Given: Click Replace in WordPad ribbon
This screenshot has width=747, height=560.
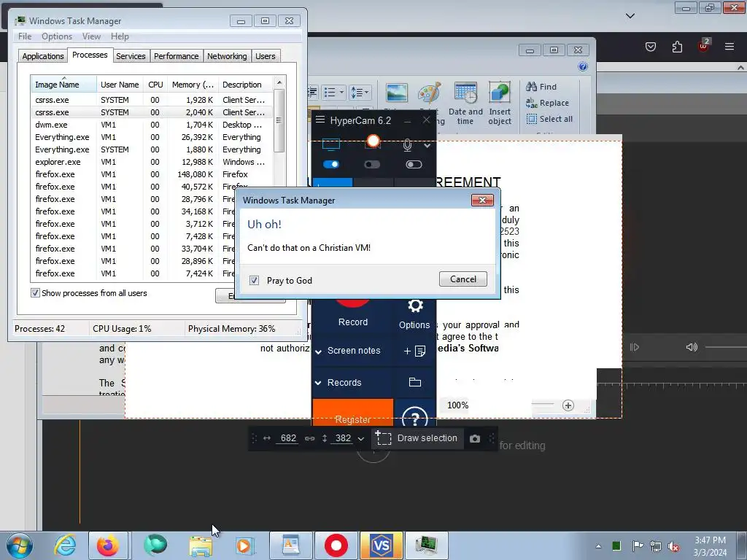Looking at the screenshot, I should 547,103.
